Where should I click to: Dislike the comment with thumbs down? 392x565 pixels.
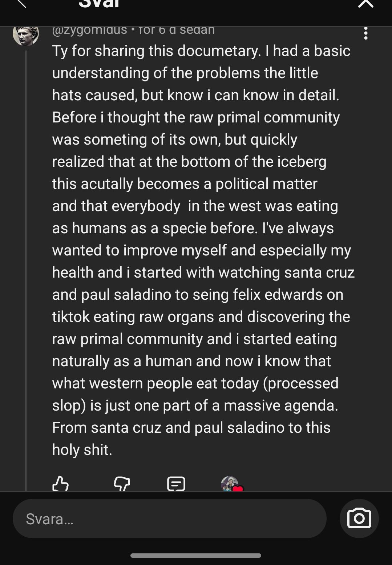(x=122, y=484)
